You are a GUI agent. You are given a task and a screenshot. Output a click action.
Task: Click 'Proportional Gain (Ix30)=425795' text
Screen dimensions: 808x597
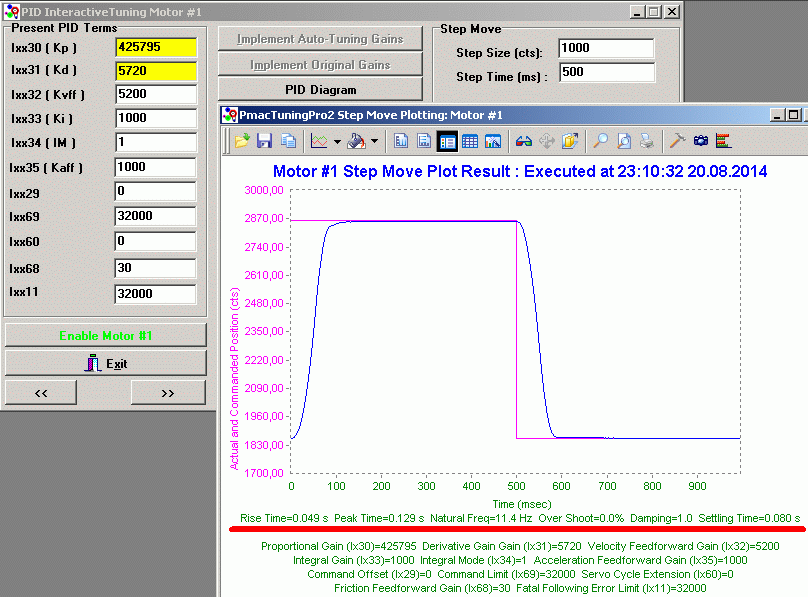click(339, 546)
